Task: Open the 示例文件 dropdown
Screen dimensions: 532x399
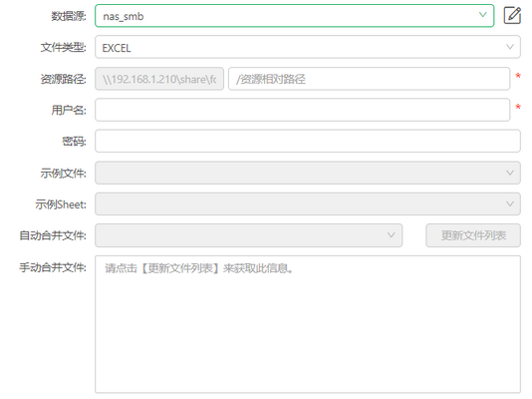Action: click(308, 173)
